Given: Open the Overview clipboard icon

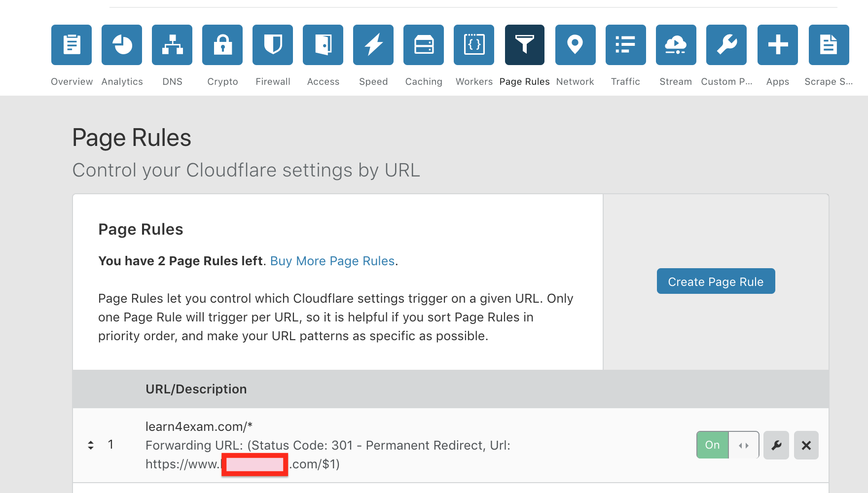Looking at the screenshot, I should [x=72, y=45].
